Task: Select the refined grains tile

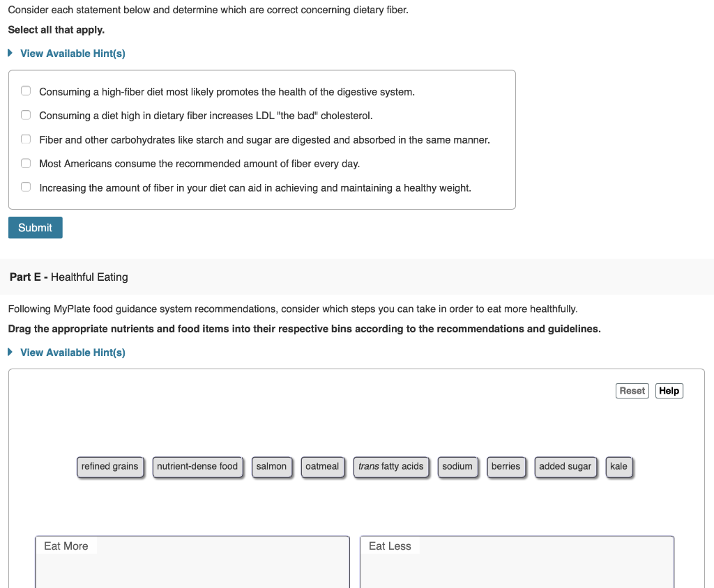Action: click(110, 466)
